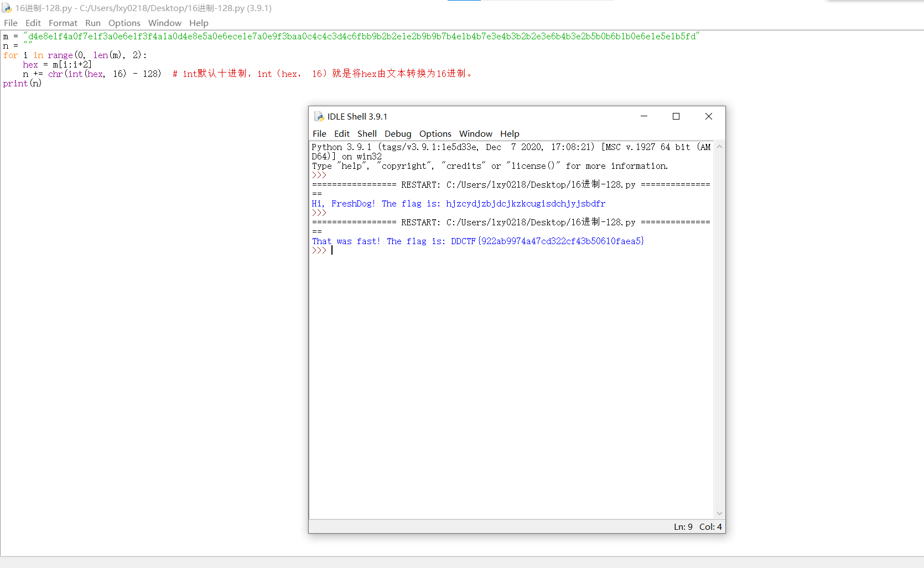
Task: Open the editor's Run menu
Action: point(92,23)
